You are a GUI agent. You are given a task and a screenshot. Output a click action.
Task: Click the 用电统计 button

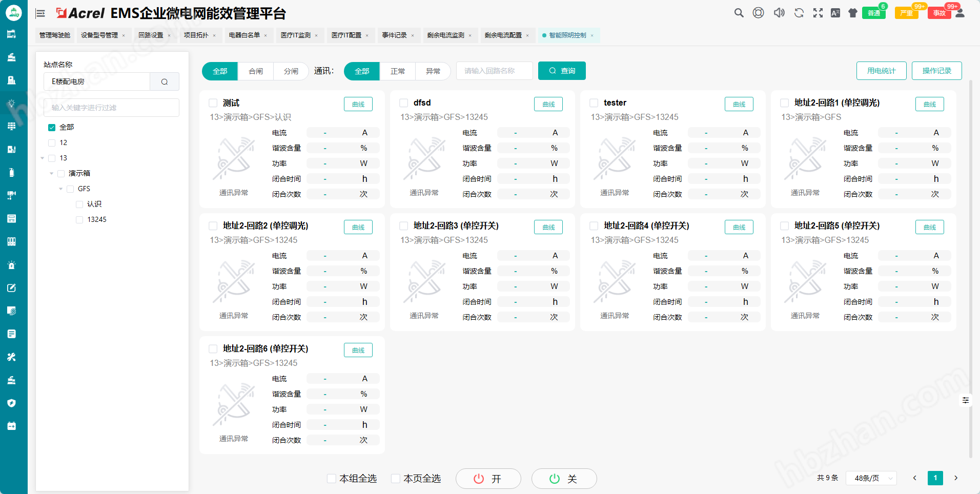pyautogui.click(x=881, y=71)
